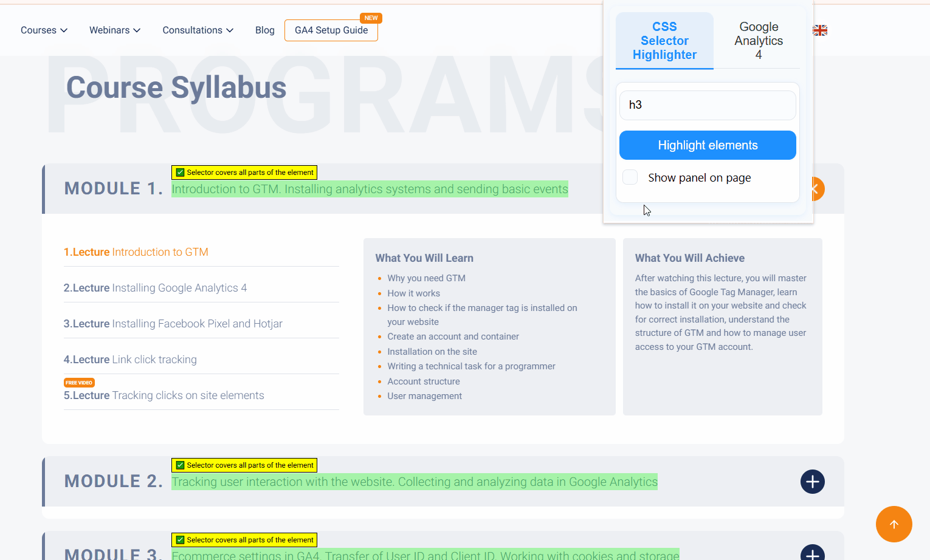Open the Consultations dropdown menu
The image size is (930, 560).
click(x=198, y=30)
